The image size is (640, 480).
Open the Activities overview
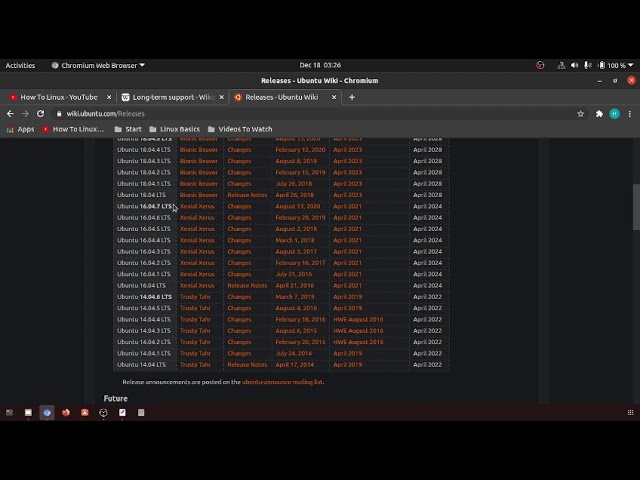20,65
